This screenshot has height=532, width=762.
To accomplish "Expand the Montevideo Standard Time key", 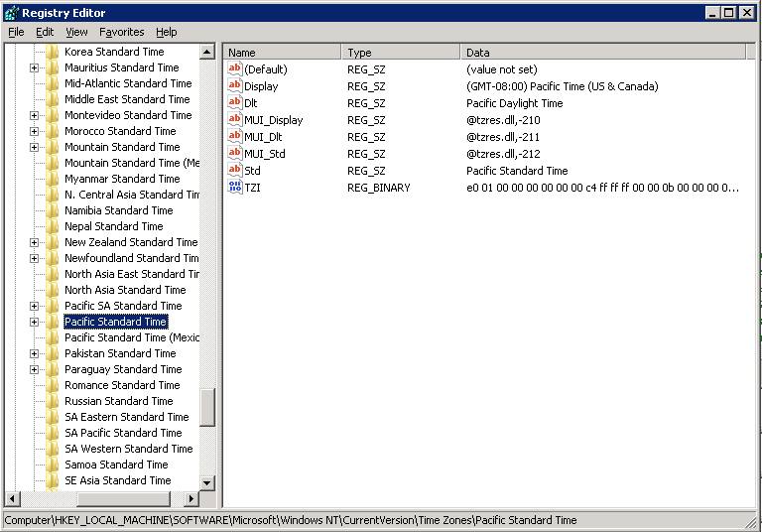I will [x=34, y=115].
